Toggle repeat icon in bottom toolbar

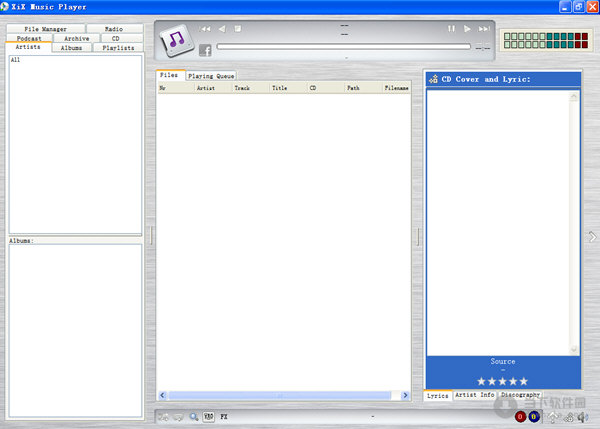click(x=178, y=417)
